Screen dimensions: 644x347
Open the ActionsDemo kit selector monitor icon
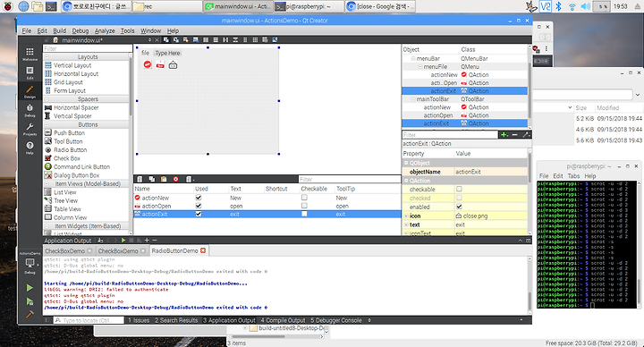30,263
